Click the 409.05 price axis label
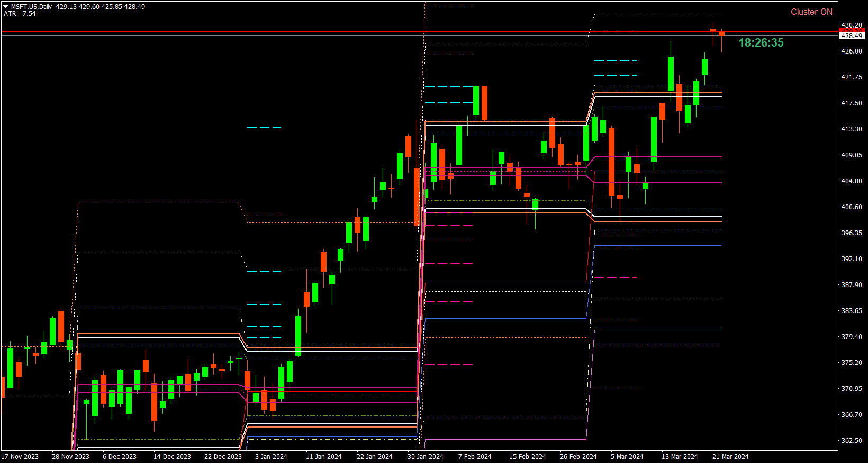868x463 pixels. point(852,155)
